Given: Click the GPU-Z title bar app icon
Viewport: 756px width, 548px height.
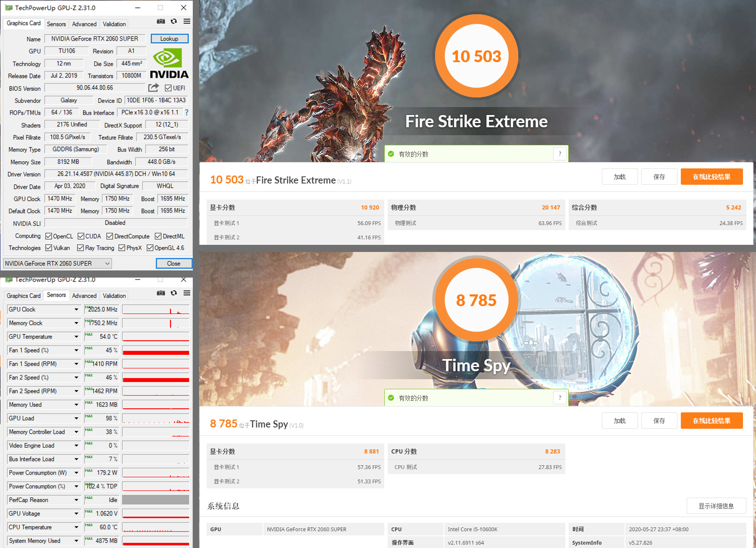Looking at the screenshot, I should tap(9, 8).
